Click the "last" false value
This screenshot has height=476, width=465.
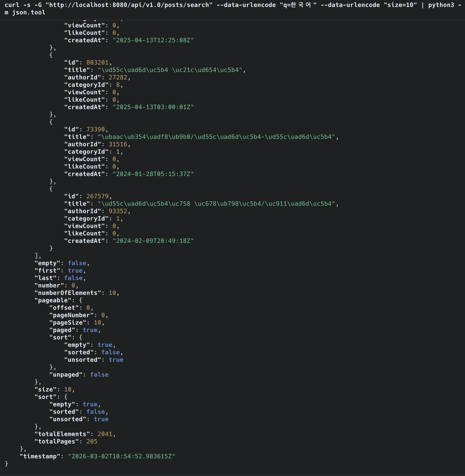[73, 278]
